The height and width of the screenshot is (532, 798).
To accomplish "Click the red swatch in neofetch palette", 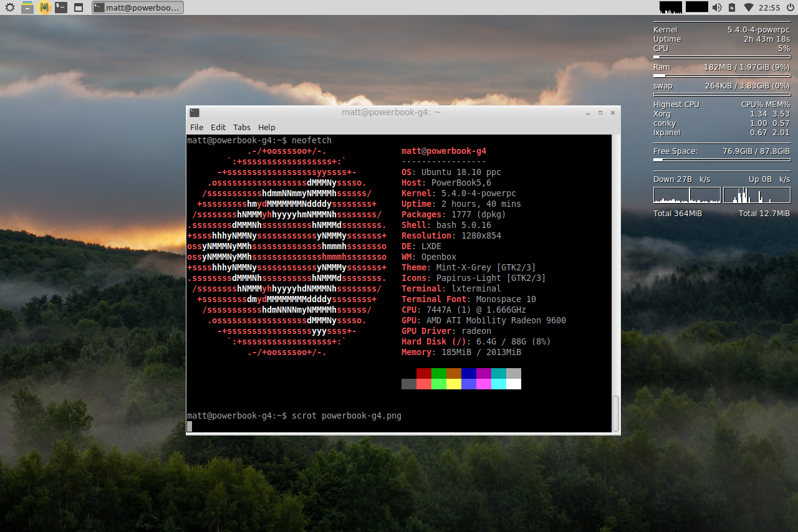I will click(x=424, y=373).
